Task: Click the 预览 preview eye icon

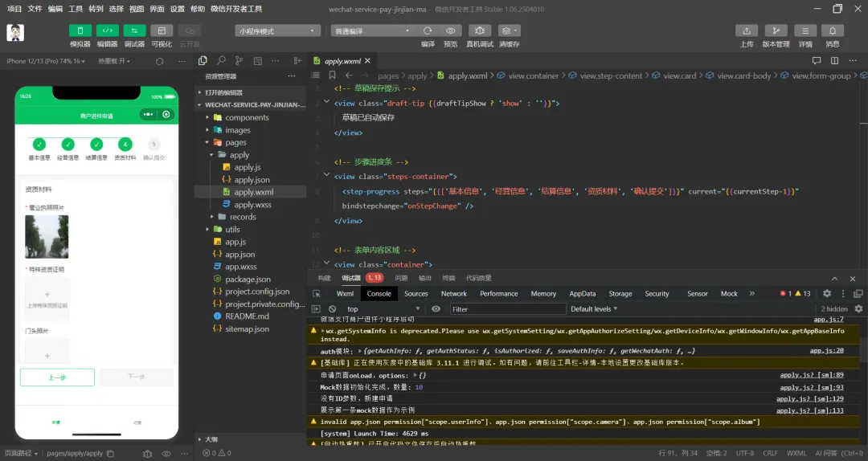Action: point(450,31)
